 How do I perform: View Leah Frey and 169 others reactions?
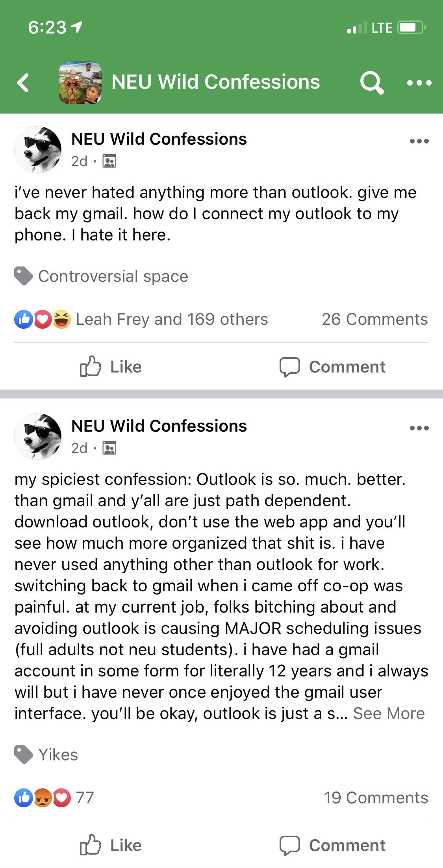(x=171, y=319)
